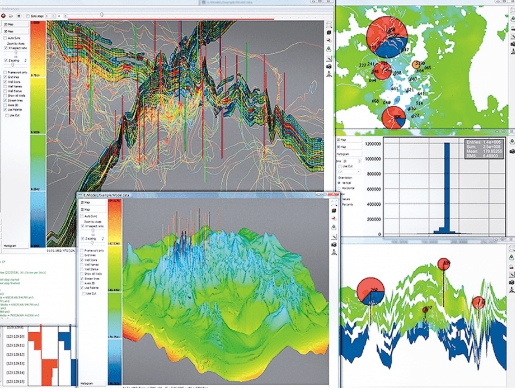Click the Percents label in the histogram panel

[x=347, y=204]
